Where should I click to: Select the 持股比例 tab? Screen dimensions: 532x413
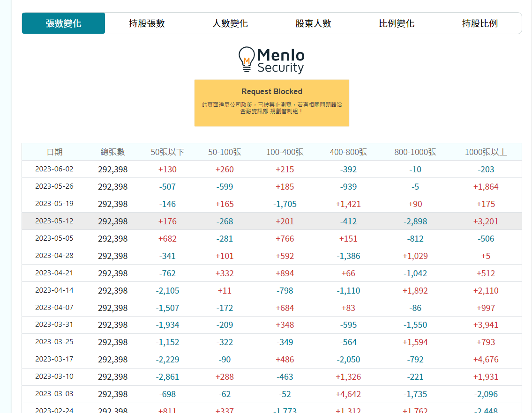pyautogui.click(x=480, y=23)
